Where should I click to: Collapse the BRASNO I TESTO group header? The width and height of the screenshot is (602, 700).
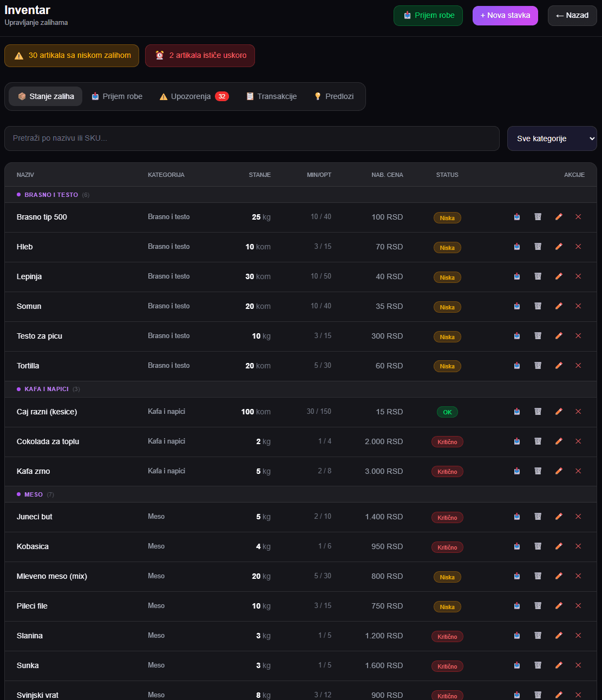click(300, 195)
